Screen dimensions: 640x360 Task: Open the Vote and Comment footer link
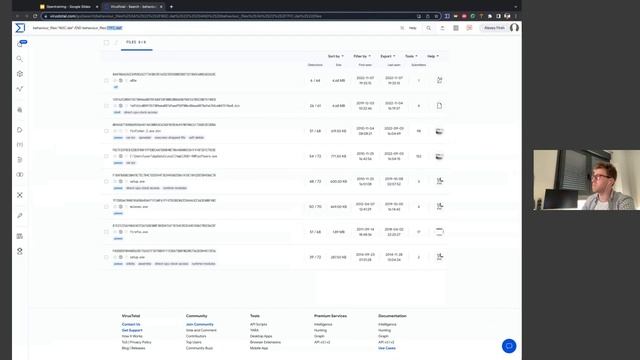coord(201,330)
